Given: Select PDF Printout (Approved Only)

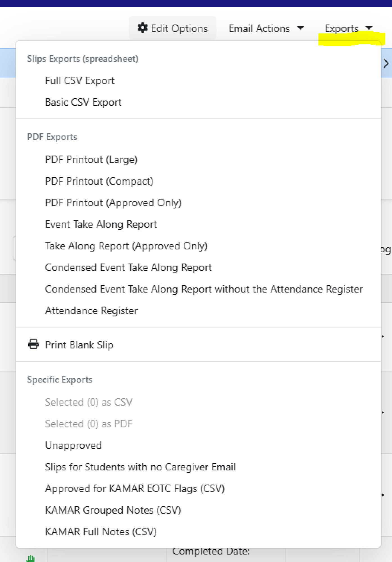Looking at the screenshot, I should pos(113,203).
